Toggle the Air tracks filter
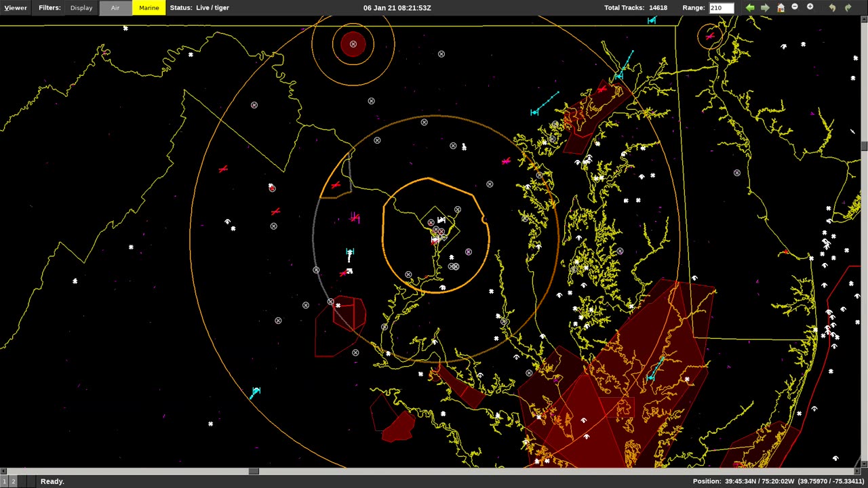Image resolution: width=868 pixels, height=488 pixels. [x=115, y=7]
